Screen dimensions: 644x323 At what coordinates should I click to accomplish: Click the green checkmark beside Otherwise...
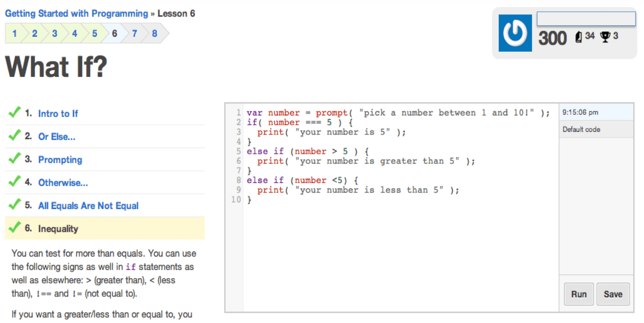[15, 182]
